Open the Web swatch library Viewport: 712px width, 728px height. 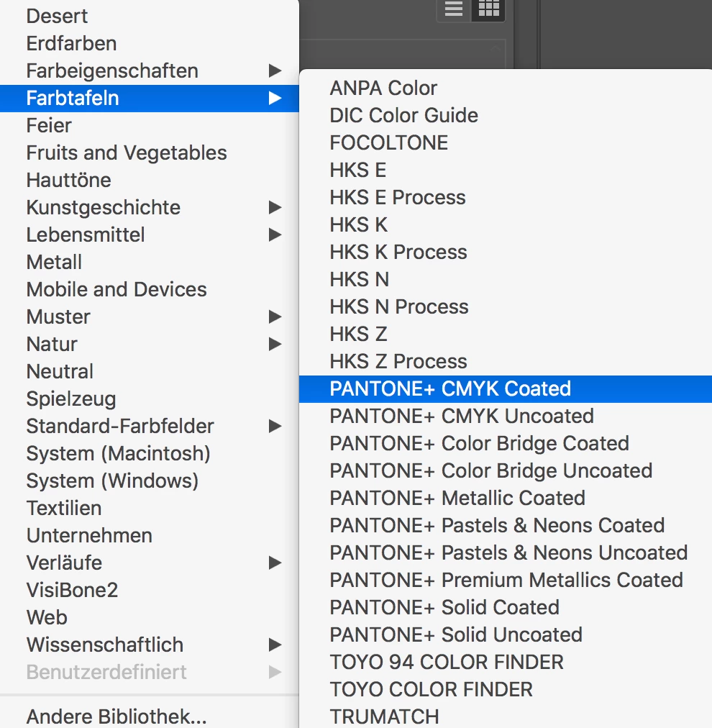point(150,618)
